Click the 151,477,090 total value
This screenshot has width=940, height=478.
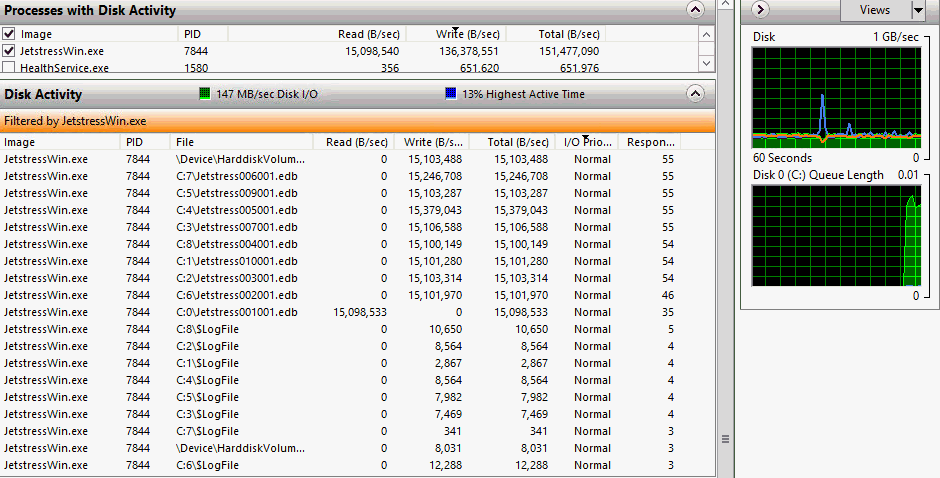(569, 51)
